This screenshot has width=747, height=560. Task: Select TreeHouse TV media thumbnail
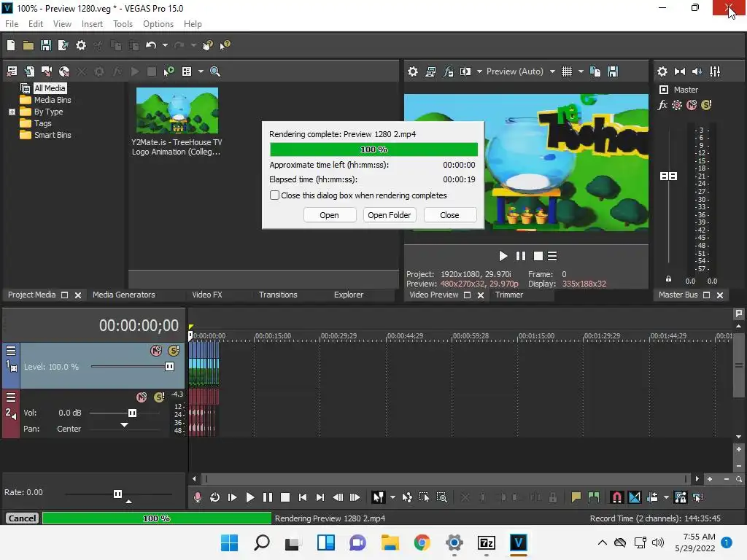click(177, 111)
